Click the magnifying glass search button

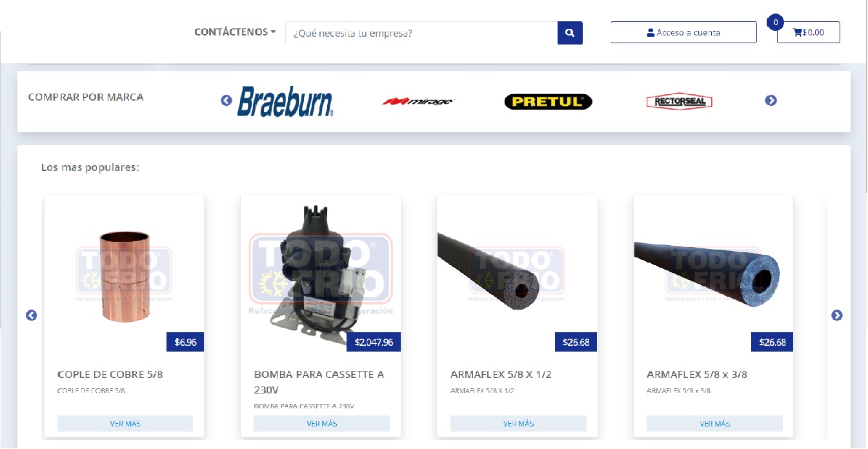click(570, 33)
